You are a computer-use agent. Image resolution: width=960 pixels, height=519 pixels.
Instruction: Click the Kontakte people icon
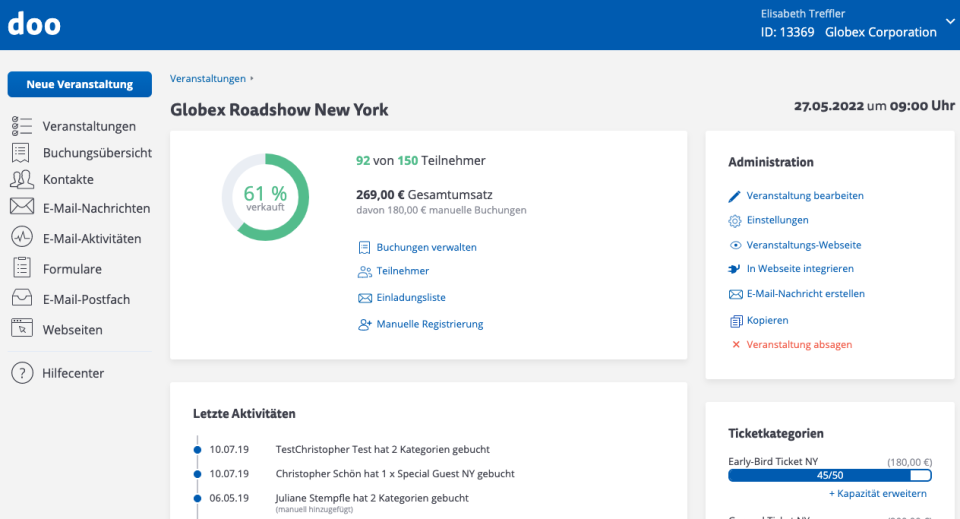22,180
